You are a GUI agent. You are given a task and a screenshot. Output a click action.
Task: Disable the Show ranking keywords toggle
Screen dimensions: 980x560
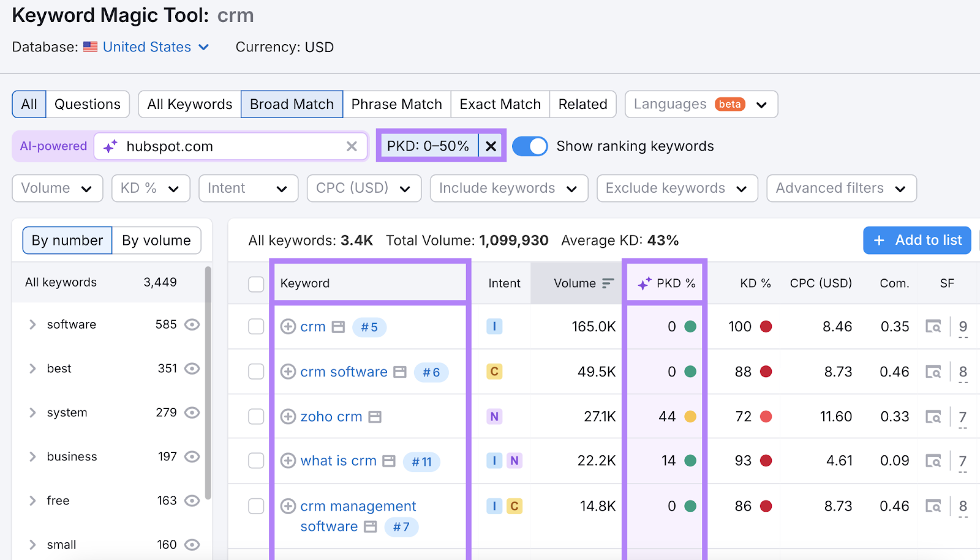coord(529,146)
